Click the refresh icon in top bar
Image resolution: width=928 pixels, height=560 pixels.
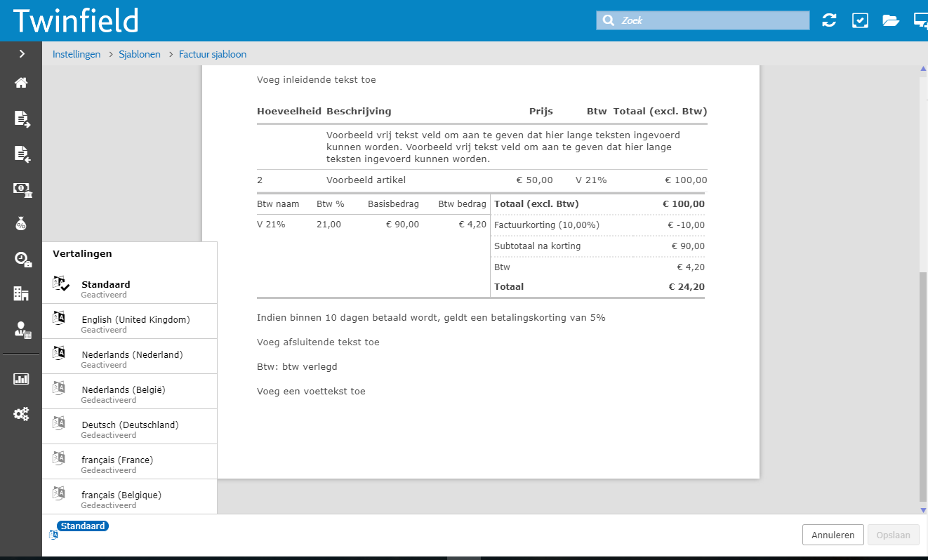coord(829,20)
